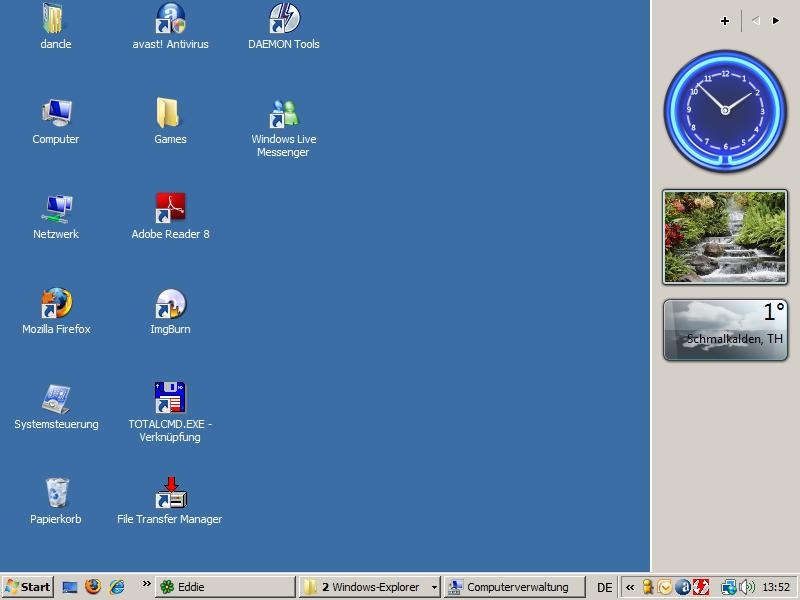Open the Windows-Explorer taskbar group dropdown
The height and width of the screenshot is (600, 800).
point(434,588)
